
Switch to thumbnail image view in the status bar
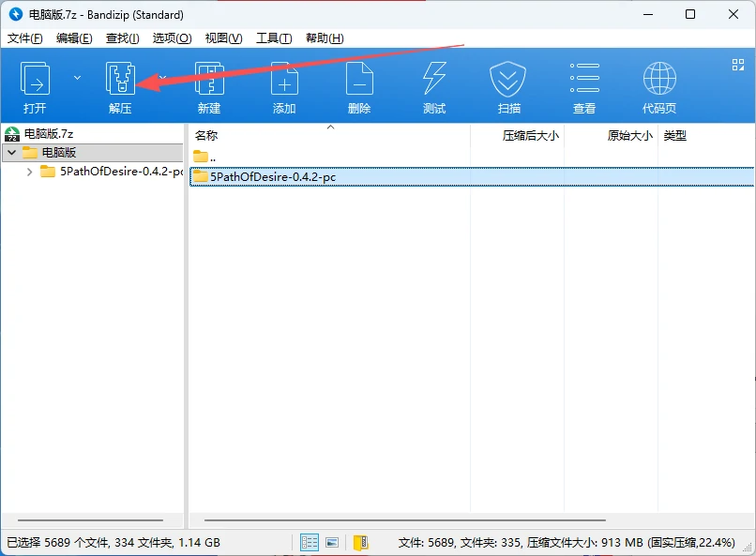click(332, 543)
